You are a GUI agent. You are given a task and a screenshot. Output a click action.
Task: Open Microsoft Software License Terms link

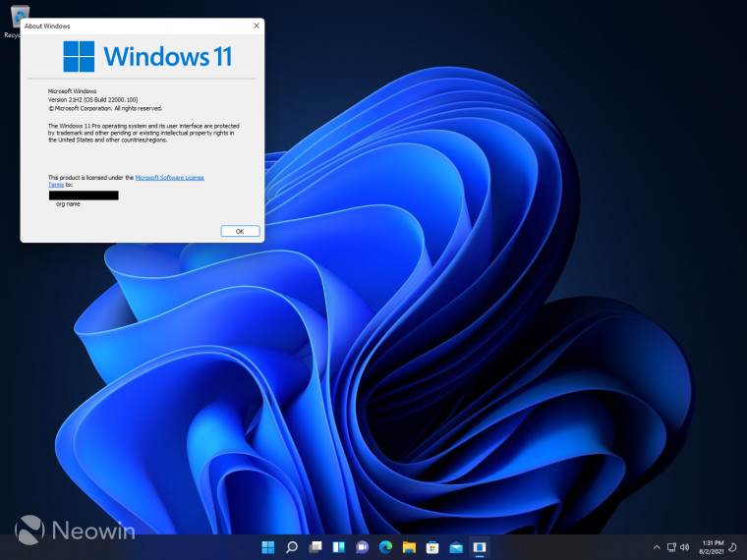pos(169,178)
